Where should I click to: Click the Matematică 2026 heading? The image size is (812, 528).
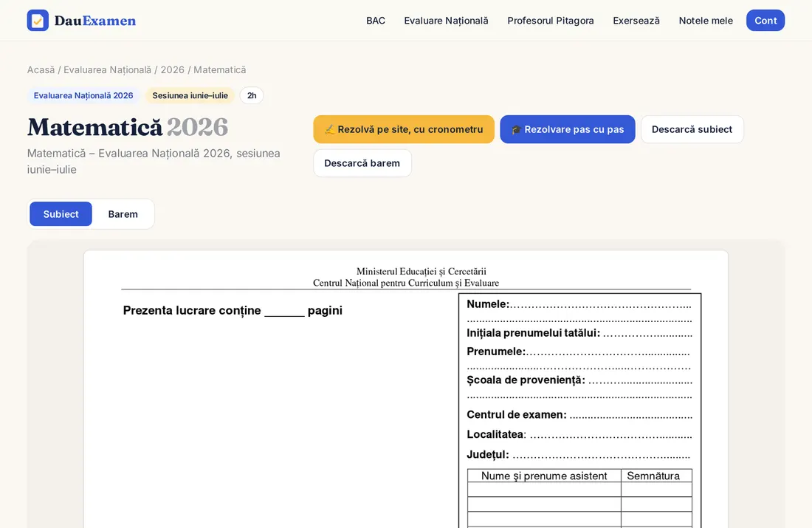pyautogui.click(x=128, y=128)
